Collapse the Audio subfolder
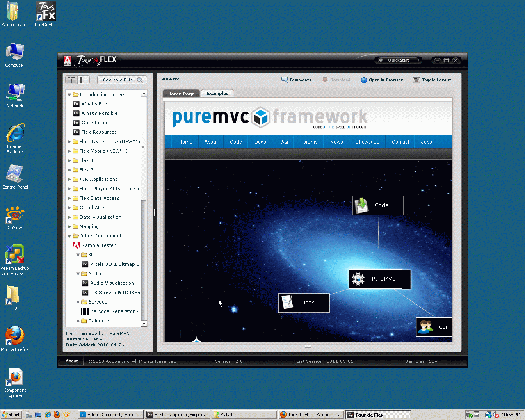The width and height of the screenshot is (525, 420). coord(78,274)
